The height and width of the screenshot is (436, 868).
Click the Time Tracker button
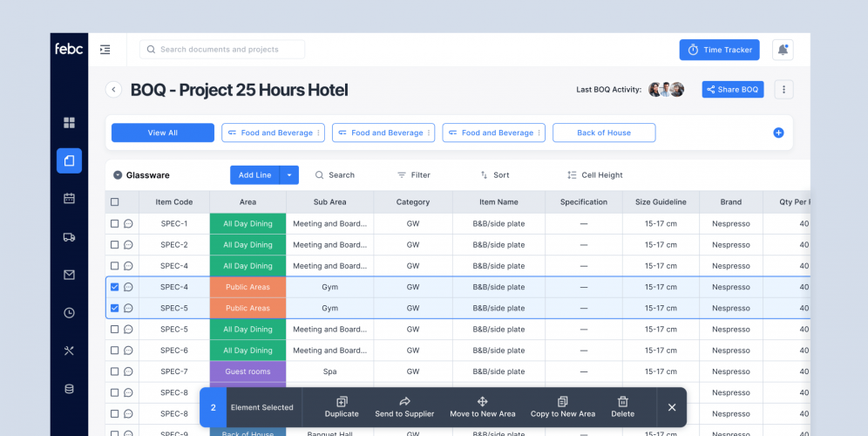click(x=719, y=50)
